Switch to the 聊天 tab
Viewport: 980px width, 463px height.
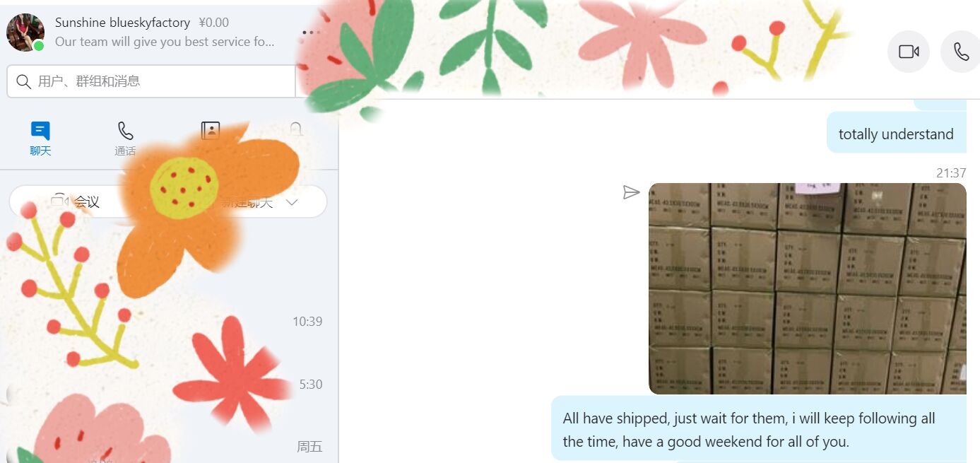point(40,138)
